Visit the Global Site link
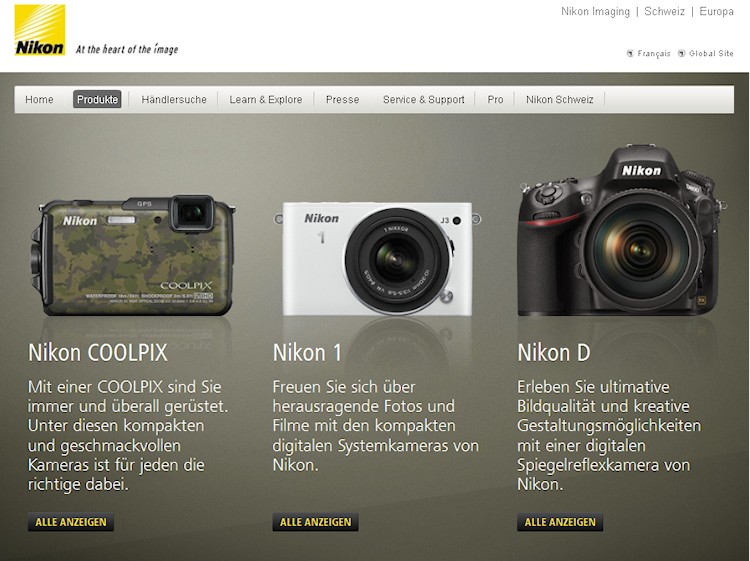The image size is (750, 561). pyautogui.click(x=711, y=54)
